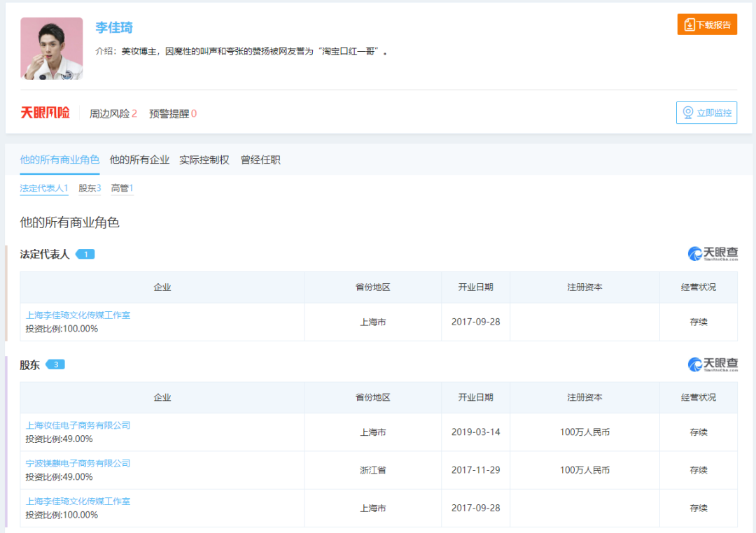Image resolution: width=756 pixels, height=533 pixels.
Task: Click 100万人民币 in 宁波镁麒 row
Action: coord(584,470)
